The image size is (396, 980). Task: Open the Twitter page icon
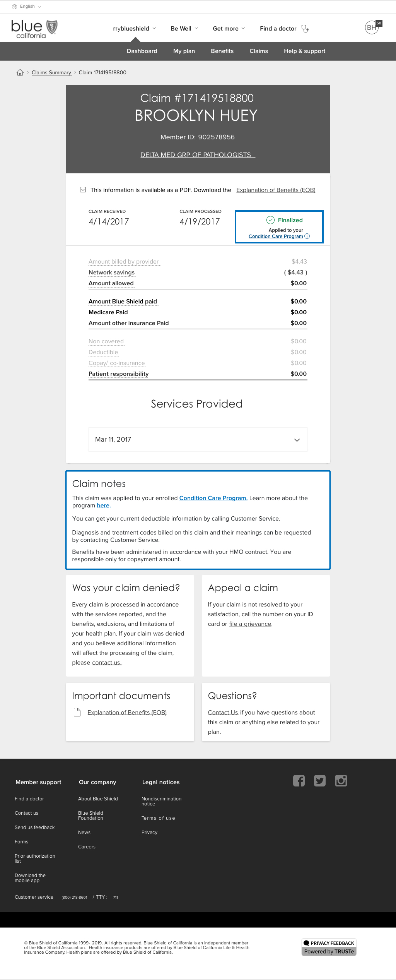coord(320,781)
